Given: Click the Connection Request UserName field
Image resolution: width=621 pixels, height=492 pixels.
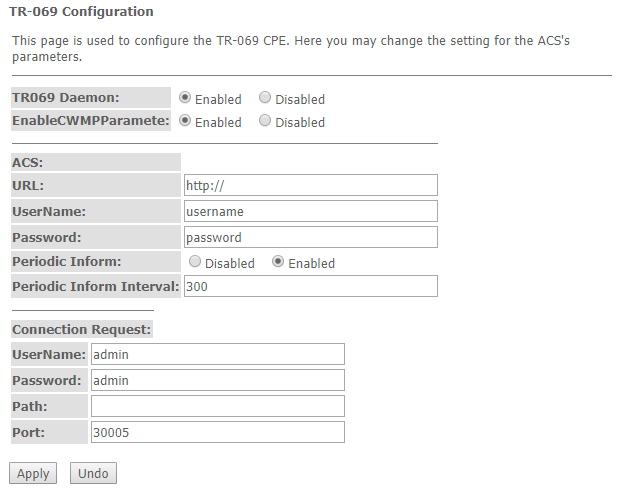Looking at the screenshot, I should point(217,354).
